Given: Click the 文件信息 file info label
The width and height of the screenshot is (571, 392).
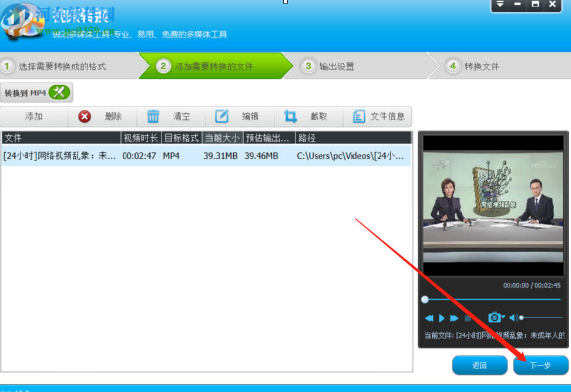Looking at the screenshot, I should (x=388, y=116).
